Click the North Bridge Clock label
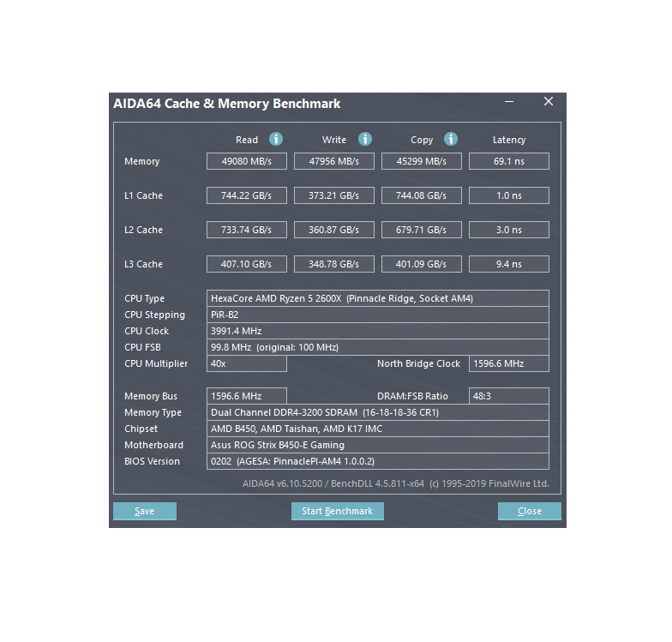This screenshot has height=642, width=672. (418, 363)
